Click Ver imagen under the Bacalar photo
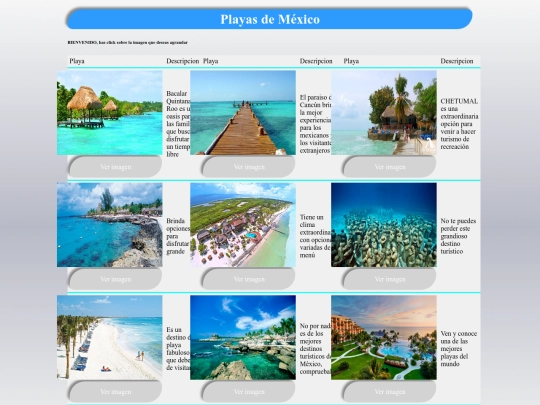Viewport: 540px width, 405px height. point(116,167)
